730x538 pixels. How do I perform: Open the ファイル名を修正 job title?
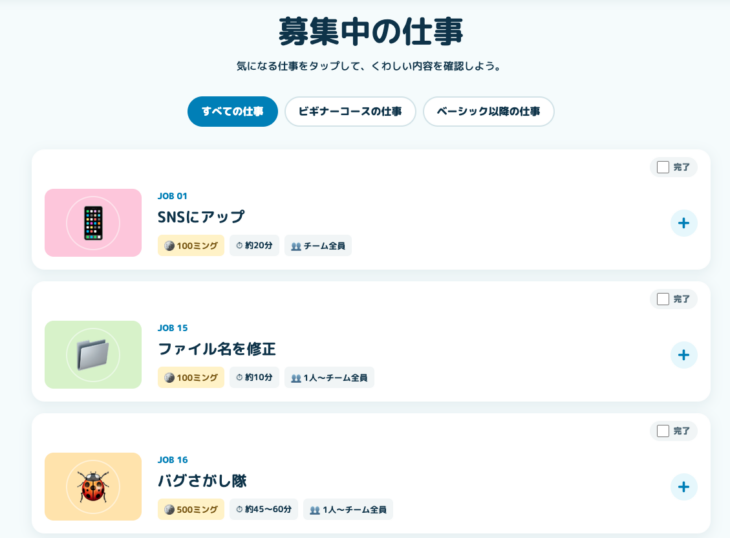coord(217,349)
